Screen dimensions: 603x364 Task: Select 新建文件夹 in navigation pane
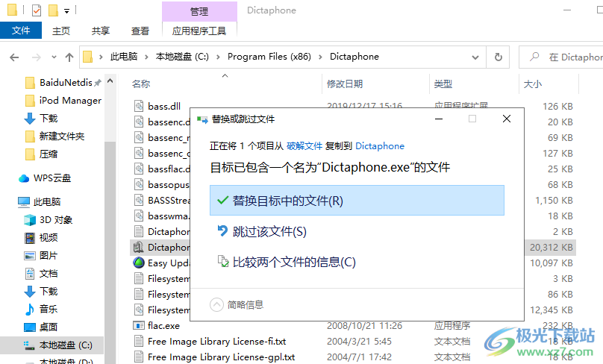coord(55,136)
